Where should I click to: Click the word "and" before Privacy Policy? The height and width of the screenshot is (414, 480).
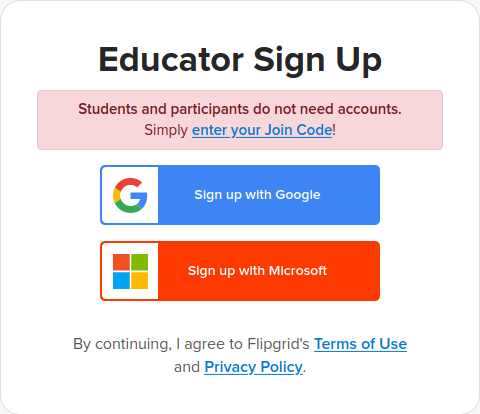187,367
